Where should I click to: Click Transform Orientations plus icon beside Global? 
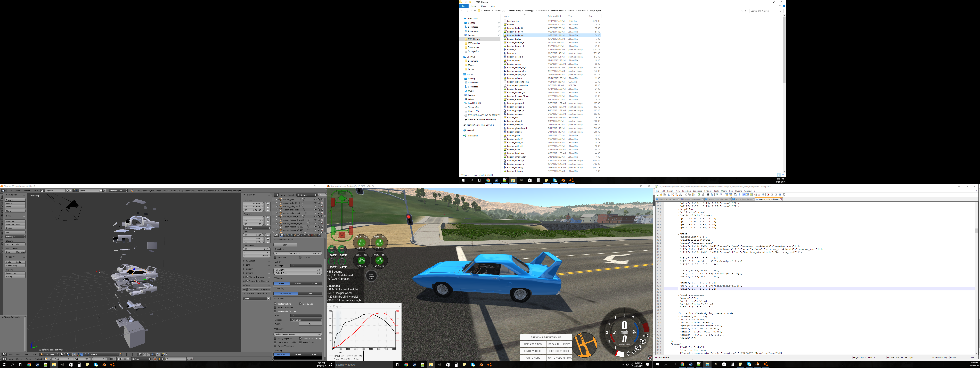[x=269, y=299]
